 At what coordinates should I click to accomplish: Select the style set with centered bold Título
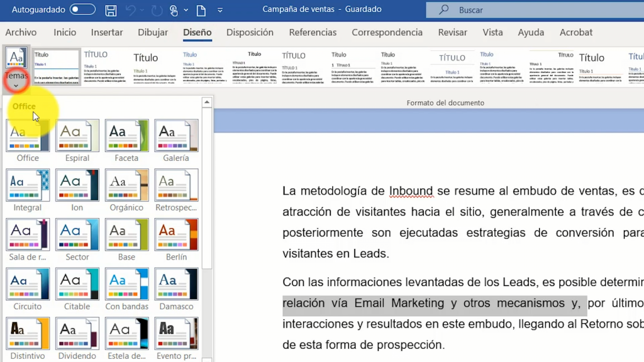click(x=254, y=67)
